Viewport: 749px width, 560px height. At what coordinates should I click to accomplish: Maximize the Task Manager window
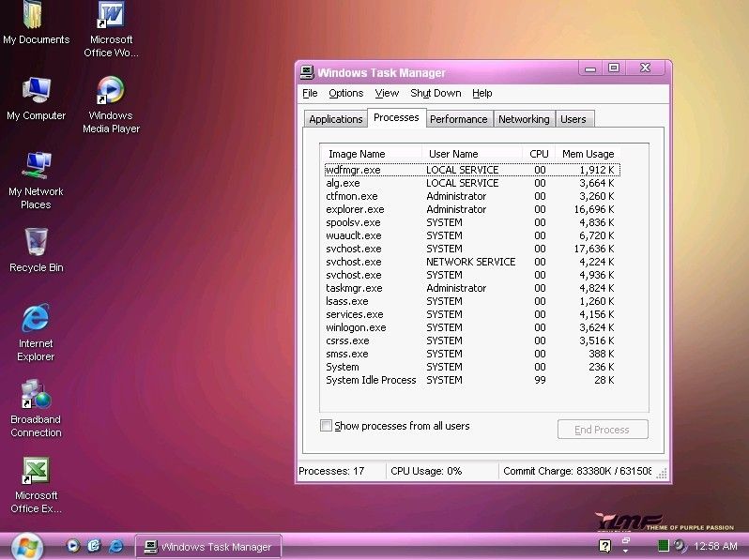pos(614,68)
